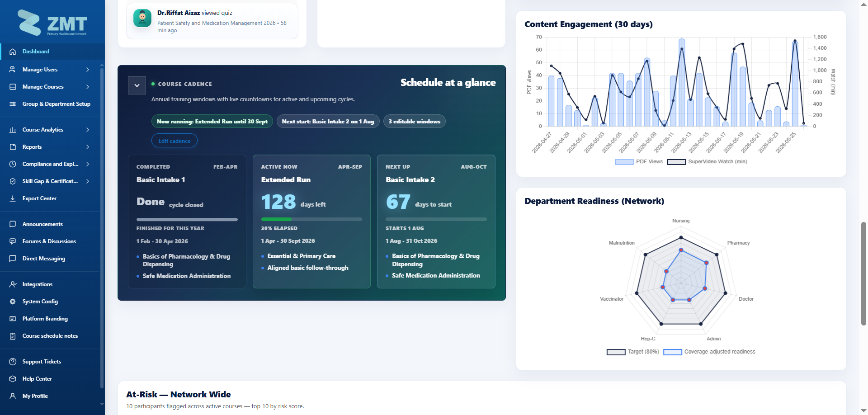
Task: Click the Integrations sidebar icon
Action: [x=13, y=284]
